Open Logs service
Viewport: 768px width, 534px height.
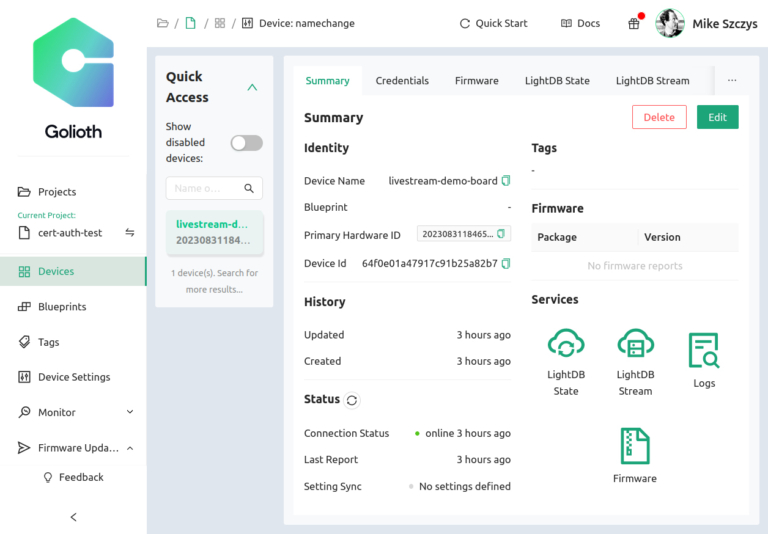(704, 360)
